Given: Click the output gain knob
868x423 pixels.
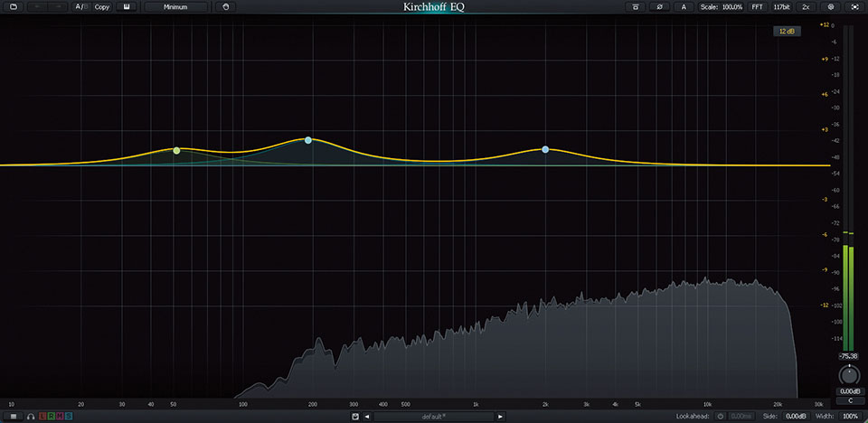Looking at the screenshot, I should tap(848, 375).
